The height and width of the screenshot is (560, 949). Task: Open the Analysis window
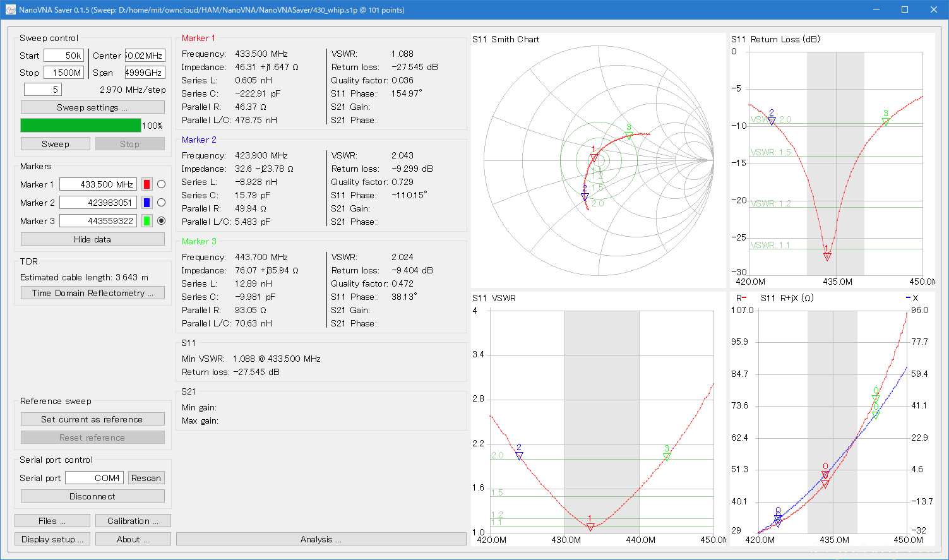pos(321,539)
